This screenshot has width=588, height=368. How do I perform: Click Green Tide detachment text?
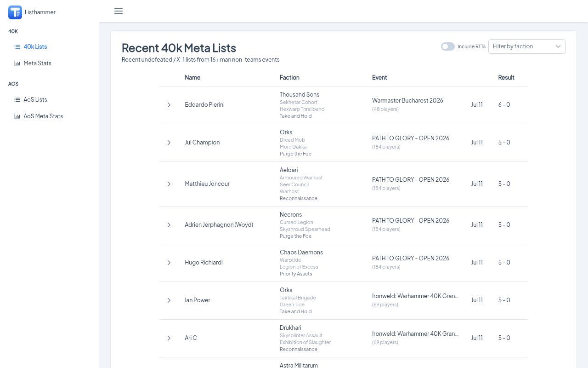[292, 305]
